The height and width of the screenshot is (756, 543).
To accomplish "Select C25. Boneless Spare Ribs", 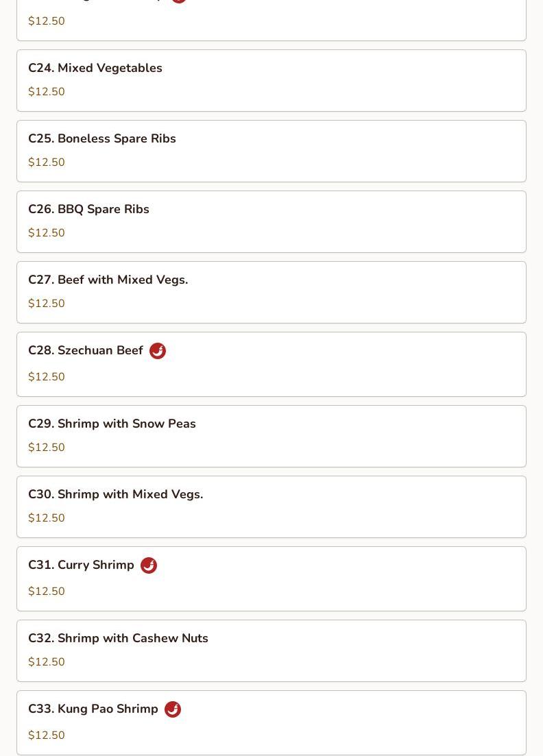I will 271,151.
